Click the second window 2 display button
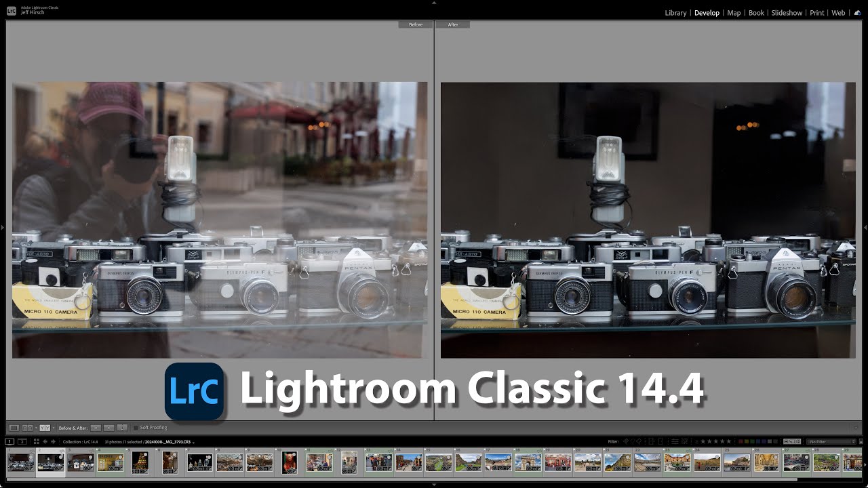The image size is (868, 488). (22, 442)
